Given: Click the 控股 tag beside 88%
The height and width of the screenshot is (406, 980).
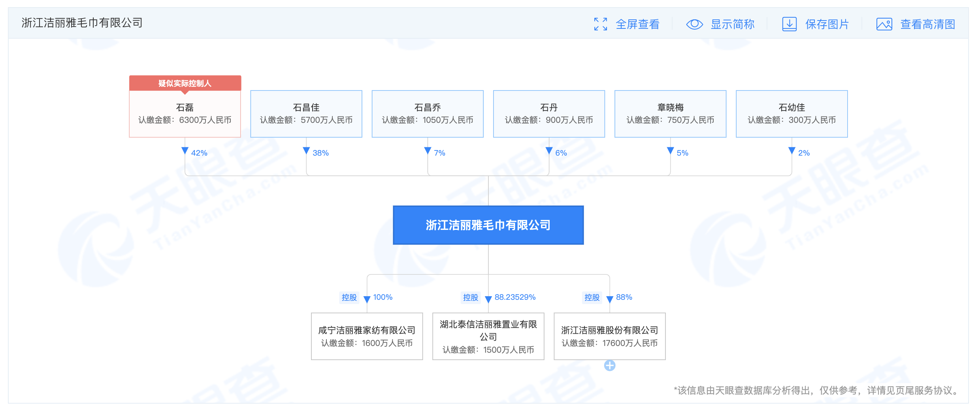Looking at the screenshot, I should point(592,297).
